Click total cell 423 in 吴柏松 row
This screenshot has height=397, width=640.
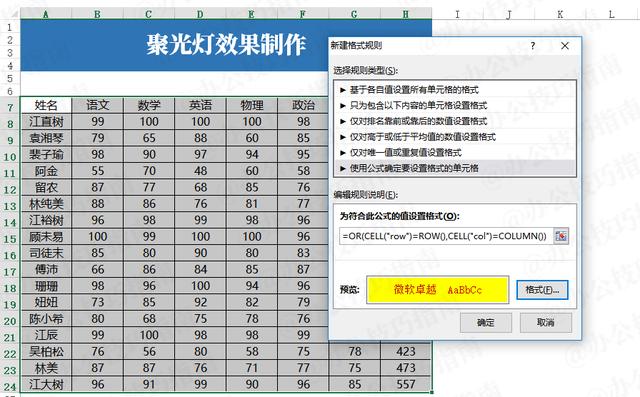(406, 352)
